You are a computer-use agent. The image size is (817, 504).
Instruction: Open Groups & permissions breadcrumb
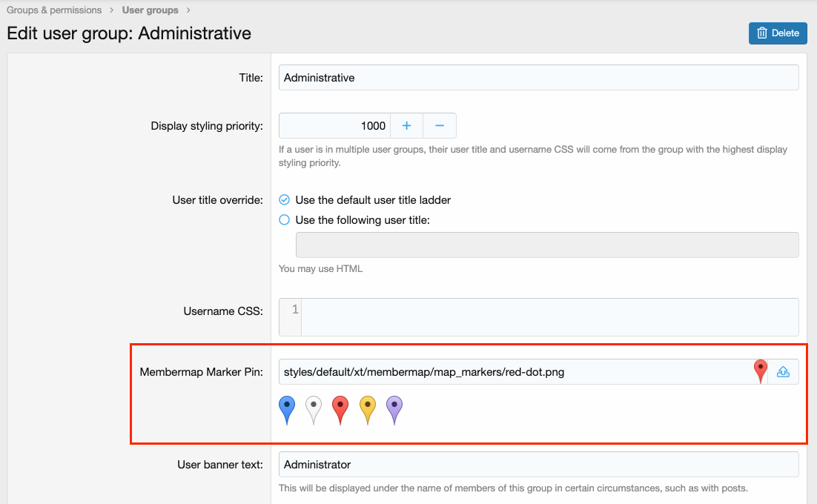coord(54,10)
